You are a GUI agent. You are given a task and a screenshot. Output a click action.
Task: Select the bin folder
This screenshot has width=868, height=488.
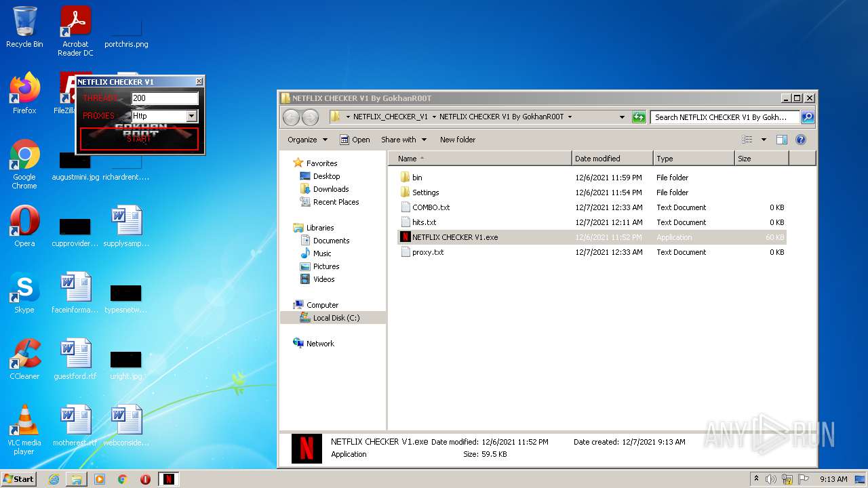[593, 178]
